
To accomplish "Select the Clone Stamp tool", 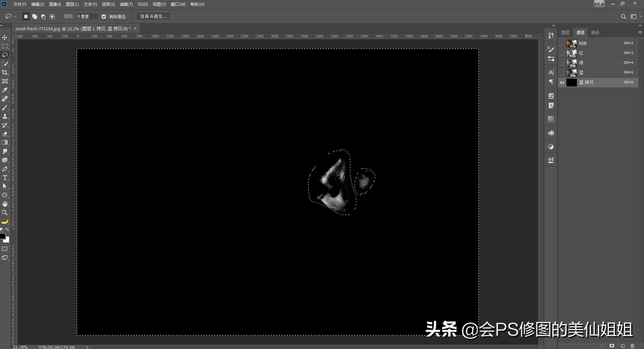I will tap(5, 116).
